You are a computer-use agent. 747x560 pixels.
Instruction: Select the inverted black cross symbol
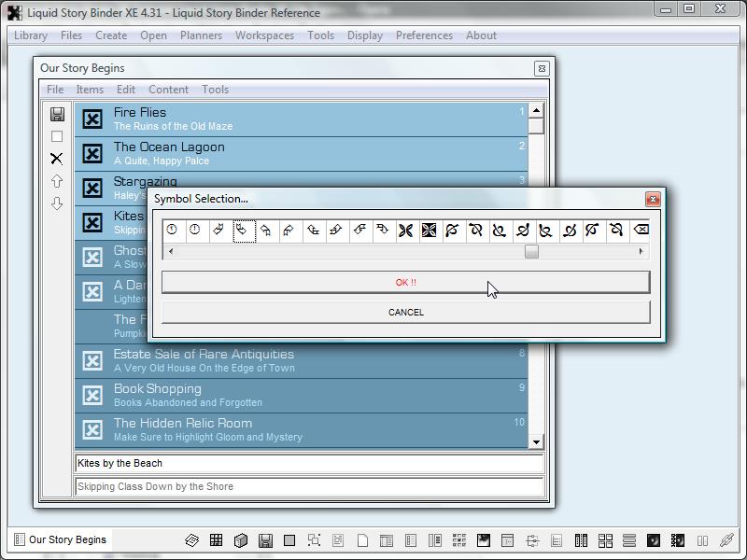(x=430, y=231)
